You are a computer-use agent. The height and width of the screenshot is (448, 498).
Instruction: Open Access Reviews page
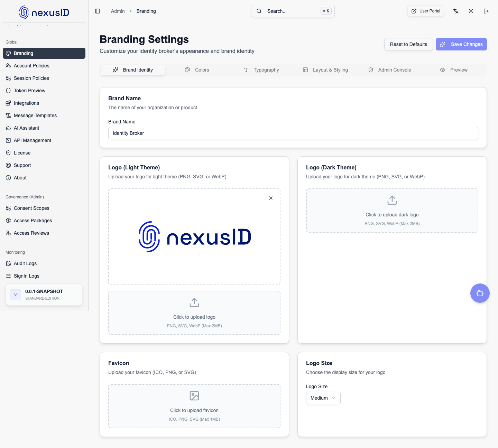click(44, 233)
